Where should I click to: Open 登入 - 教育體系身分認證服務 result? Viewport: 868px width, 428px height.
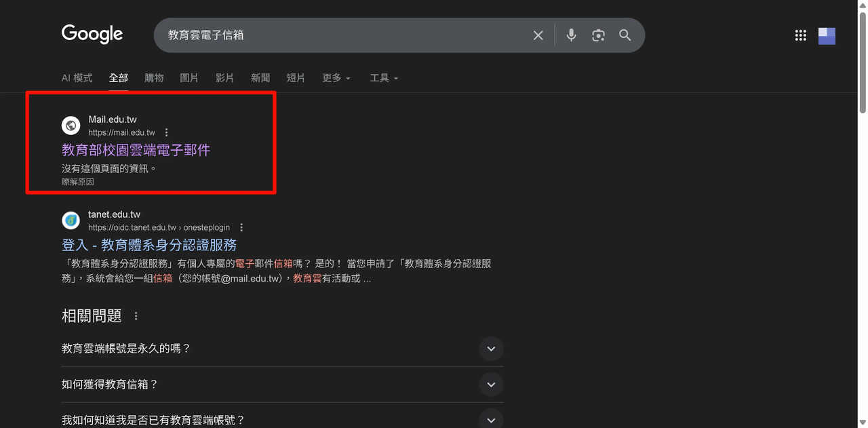[149, 245]
